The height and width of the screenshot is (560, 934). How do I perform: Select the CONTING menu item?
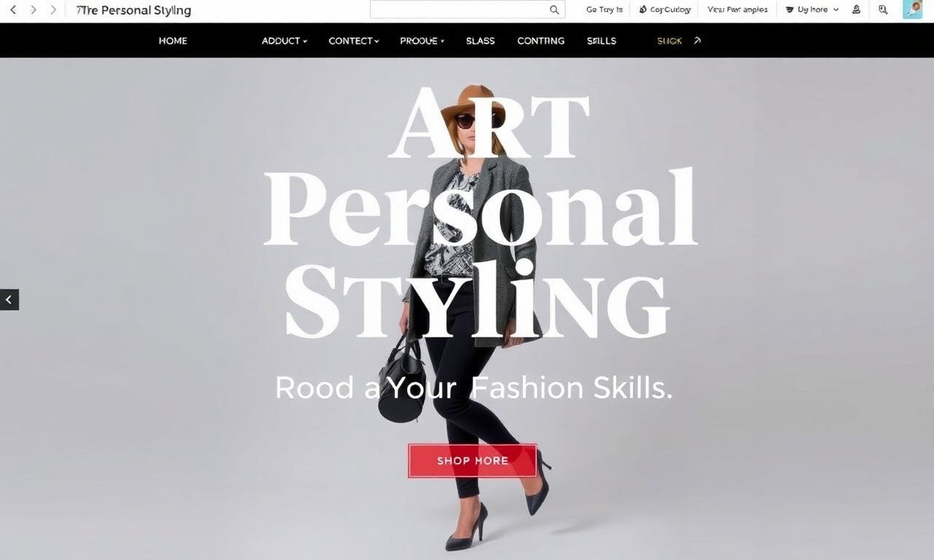tap(541, 41)
